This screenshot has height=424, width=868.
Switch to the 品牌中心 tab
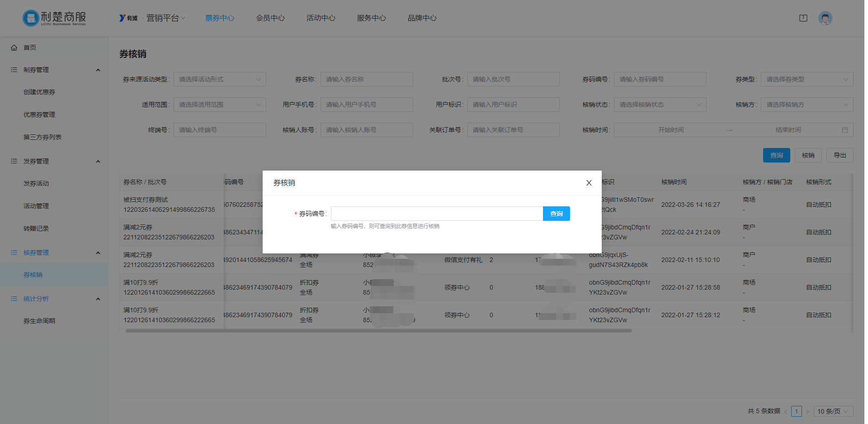[422, 18]
